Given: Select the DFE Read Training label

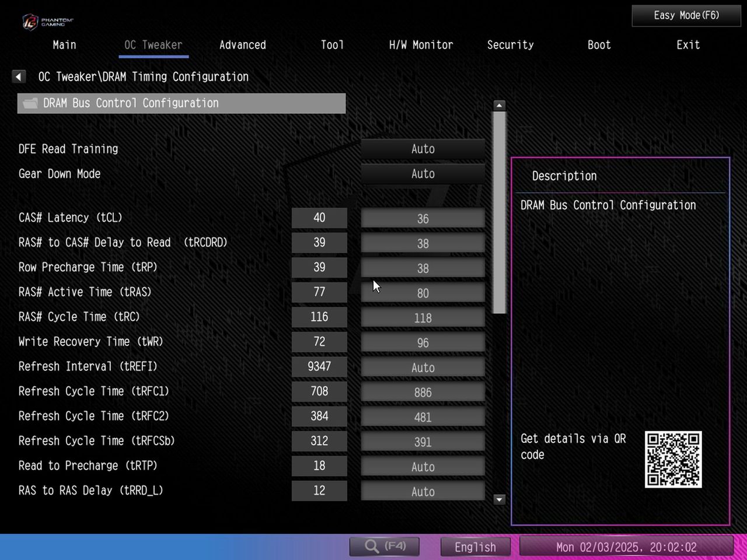Looking at the screenshot, I should tap(68, 149).
